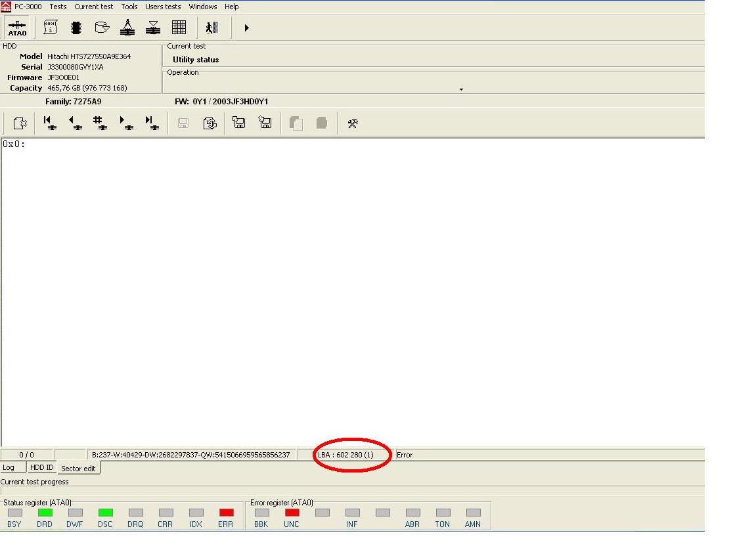Click the TON error register indicator
The height and width of the screenshot is (548, 756).
pos(443,513)
